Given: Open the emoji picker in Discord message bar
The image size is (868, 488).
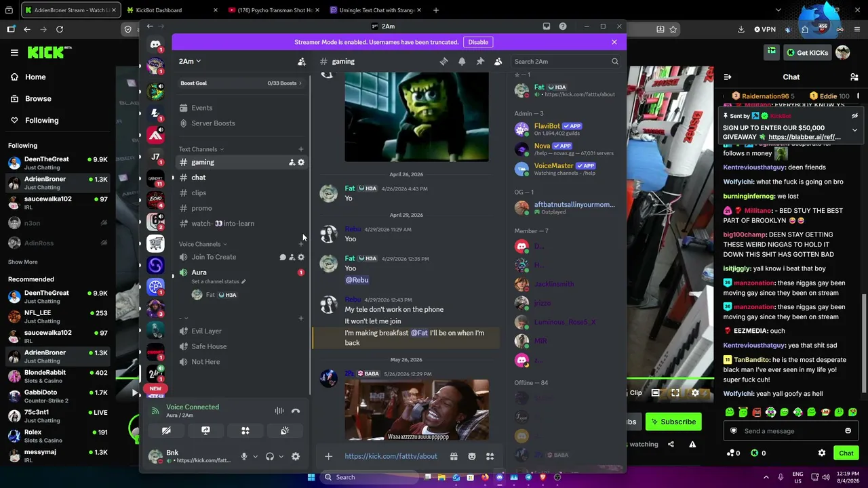Looking at the screenshot, I should (x=472, y=457).
